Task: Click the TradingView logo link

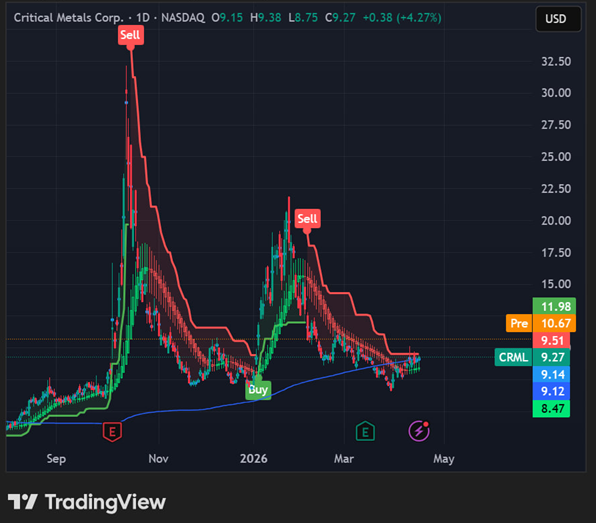Action: tap(87, 502)
